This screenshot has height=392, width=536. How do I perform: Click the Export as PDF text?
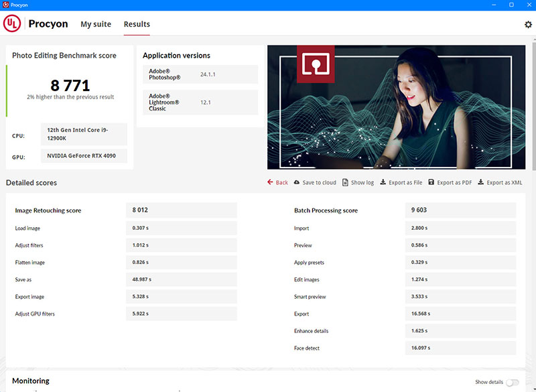[454, 182]
